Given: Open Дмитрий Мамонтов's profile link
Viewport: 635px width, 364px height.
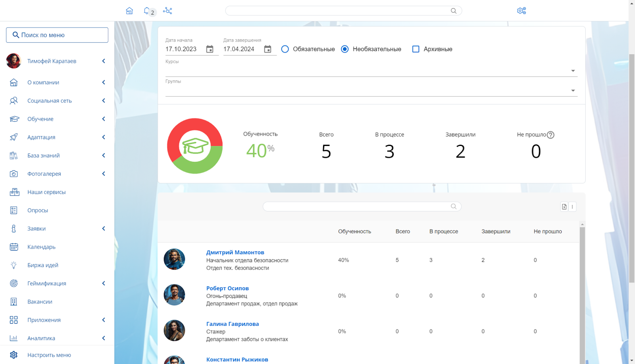Looking at the screenshot, I should [235, 252].
